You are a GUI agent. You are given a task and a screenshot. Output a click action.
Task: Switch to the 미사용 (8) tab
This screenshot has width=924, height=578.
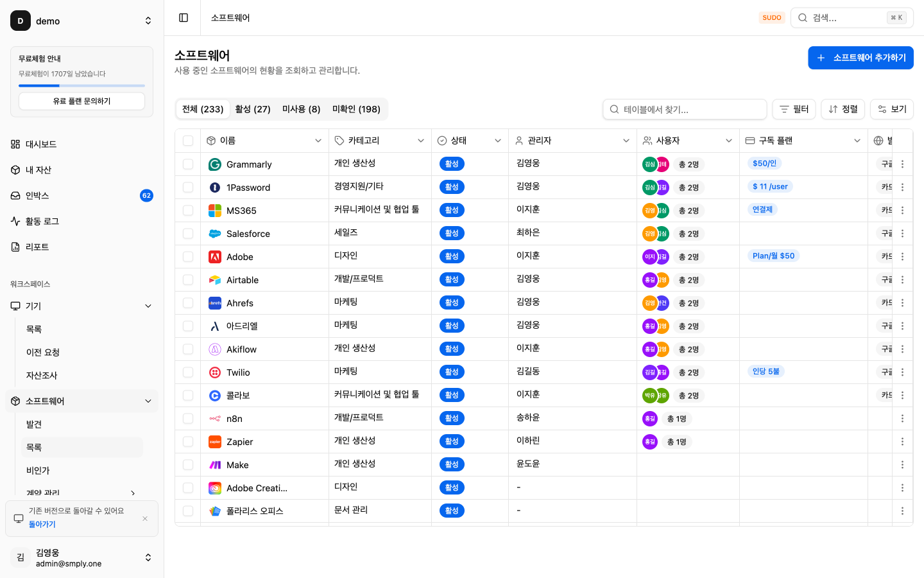point(302,109)
